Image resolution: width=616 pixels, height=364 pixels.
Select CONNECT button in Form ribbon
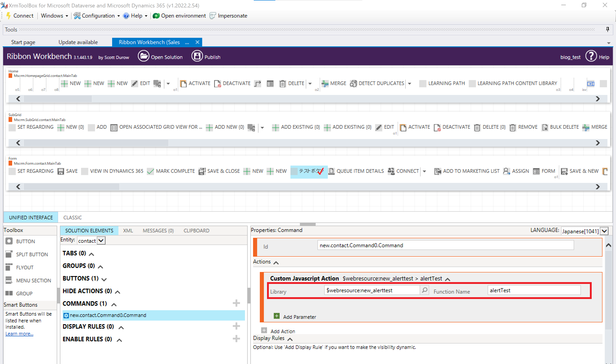403,171
